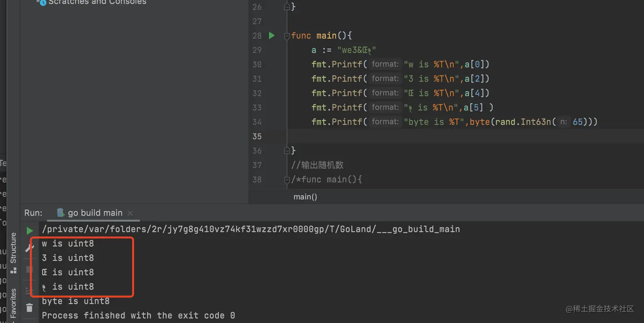
Task: Select format: hint on line 30
Action: pos(385,64)
